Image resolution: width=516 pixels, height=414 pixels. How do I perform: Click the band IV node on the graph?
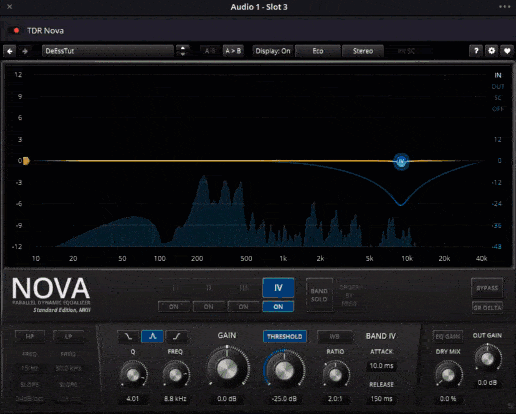pos(401,162)
